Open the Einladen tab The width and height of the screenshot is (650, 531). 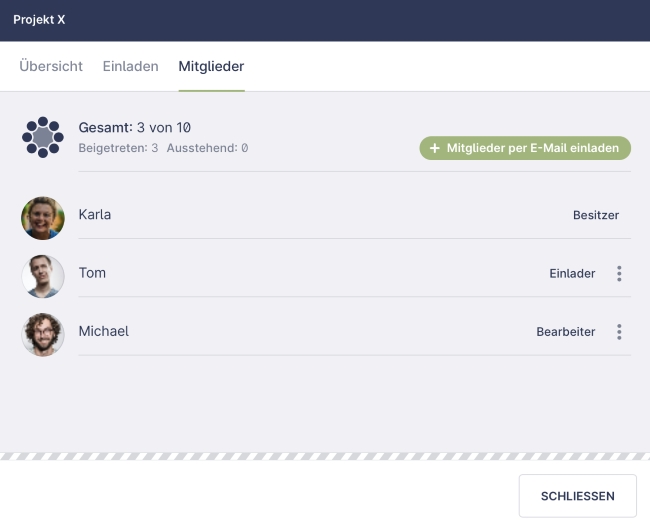130,66
